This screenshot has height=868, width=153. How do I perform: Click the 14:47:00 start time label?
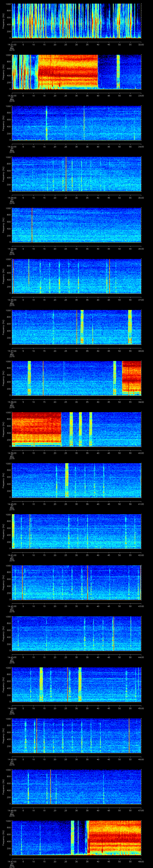[12, 861]
